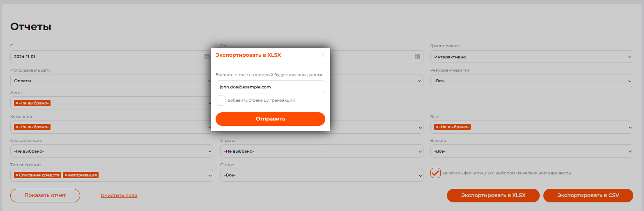The image size is (644, 211).
Task: Remove the "-Не выбрано-" tag in the Агент field
Action: point(17,103)
